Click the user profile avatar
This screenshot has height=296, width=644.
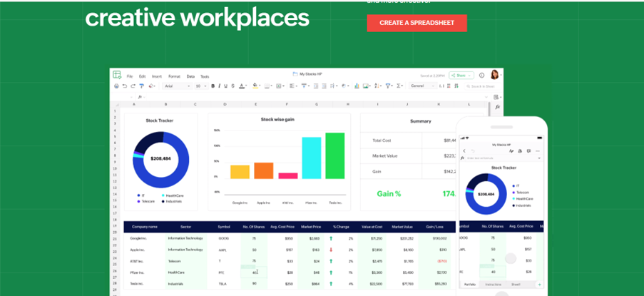(x=494, y=75)
